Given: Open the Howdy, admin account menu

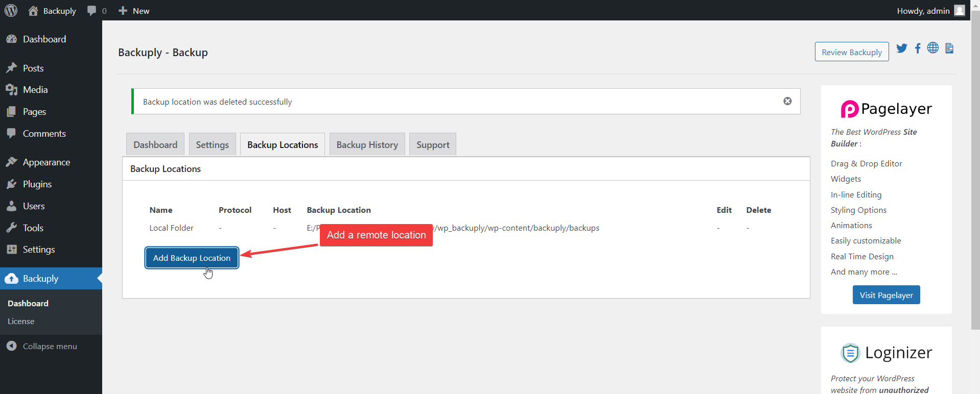Looking at the screenshot, I should [923, 11].
